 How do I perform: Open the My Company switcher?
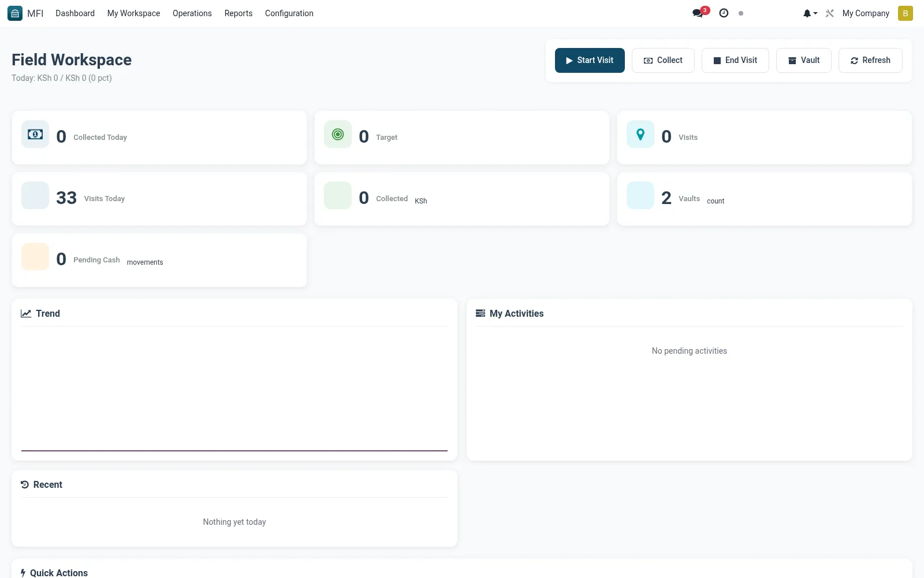[x=866, y=13]
